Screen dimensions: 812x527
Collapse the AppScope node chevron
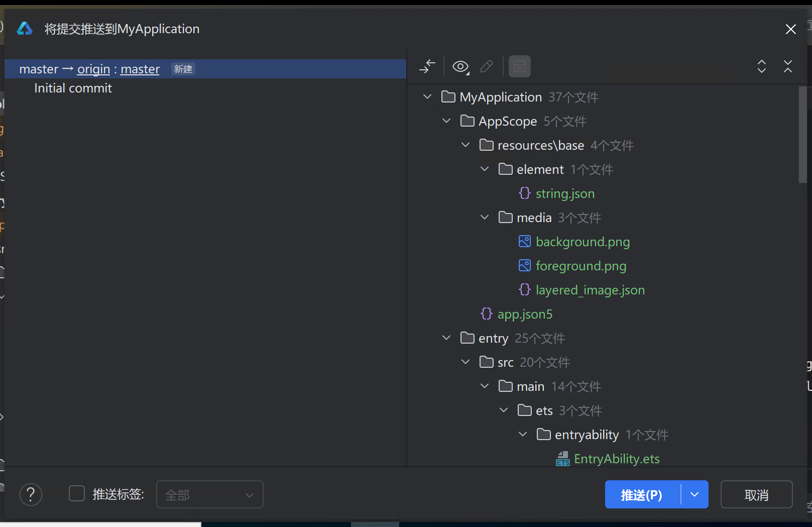pos(446,121)
